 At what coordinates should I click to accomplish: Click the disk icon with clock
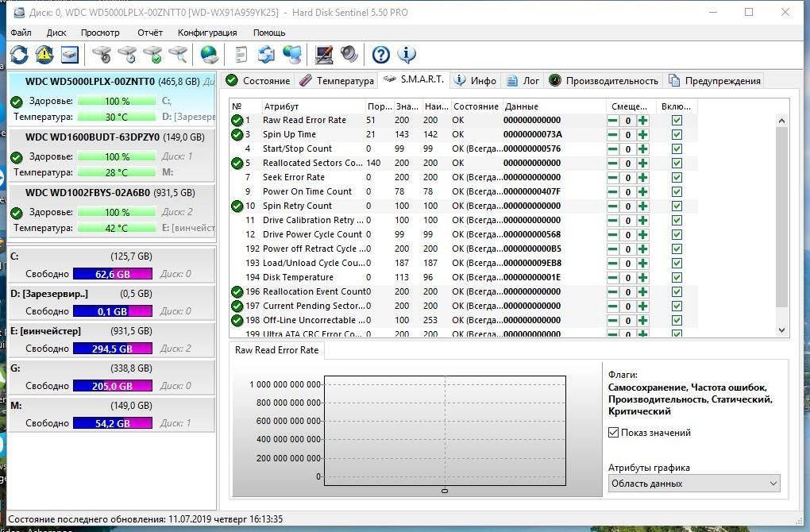click(x=127, y=54)
